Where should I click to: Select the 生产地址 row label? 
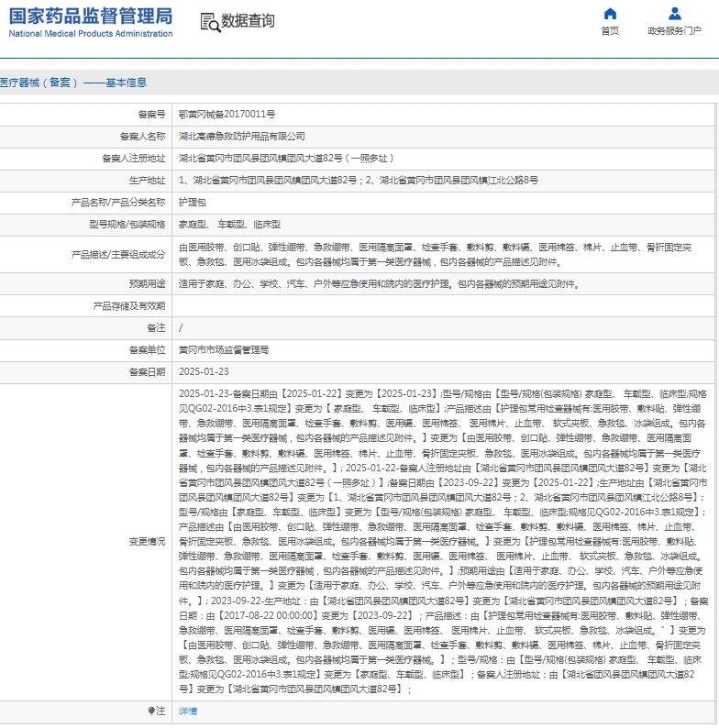[148, 181]
